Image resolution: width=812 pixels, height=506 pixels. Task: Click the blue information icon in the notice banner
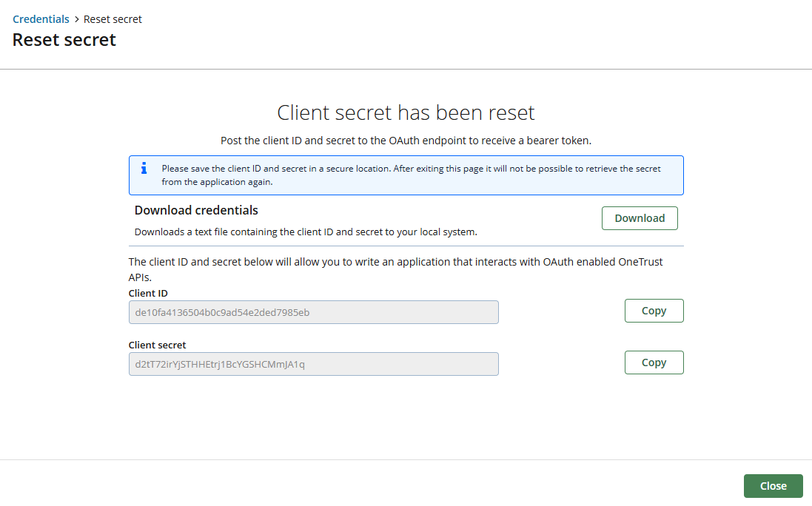pos(143,169)
